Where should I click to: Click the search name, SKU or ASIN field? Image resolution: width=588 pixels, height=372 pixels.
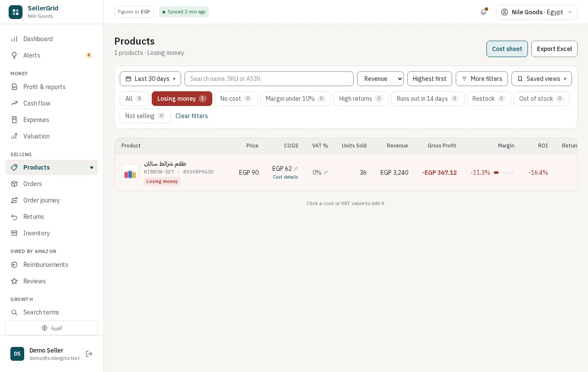click(x=269, y=79)
